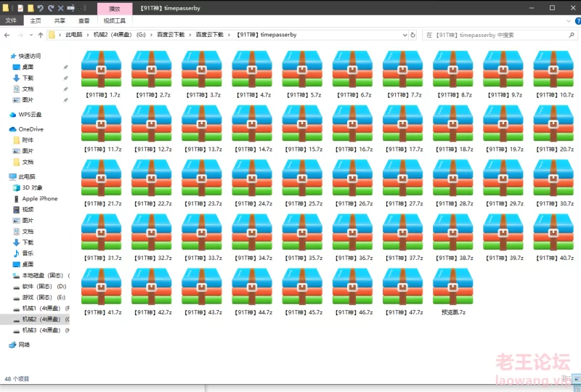Switch to the 共享 ribbon tab

tap(60, 21)
